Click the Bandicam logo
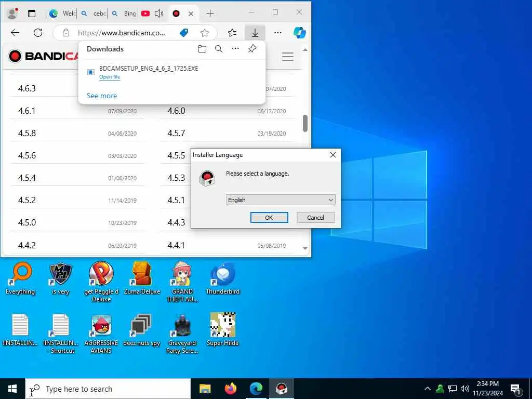Screen dimensions: 532x399 [x=44, y=56]
